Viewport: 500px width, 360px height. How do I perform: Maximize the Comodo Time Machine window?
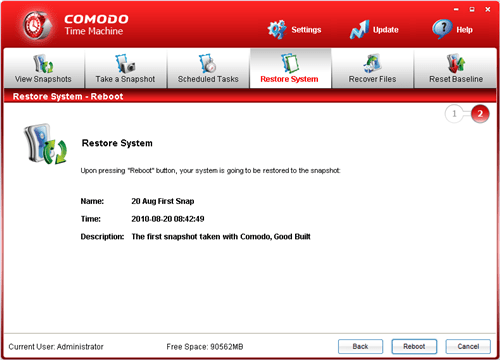pos(472,9)
